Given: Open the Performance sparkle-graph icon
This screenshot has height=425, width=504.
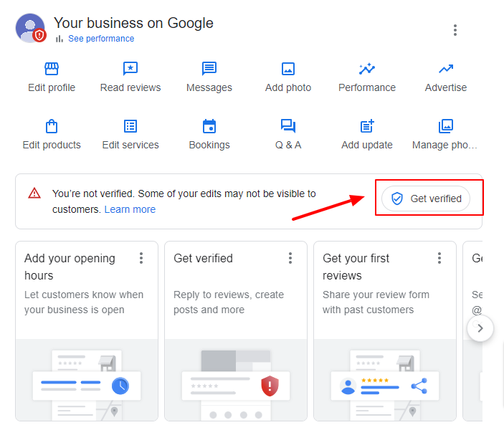Looking at the screenshot, I should [x=367, y=68].
